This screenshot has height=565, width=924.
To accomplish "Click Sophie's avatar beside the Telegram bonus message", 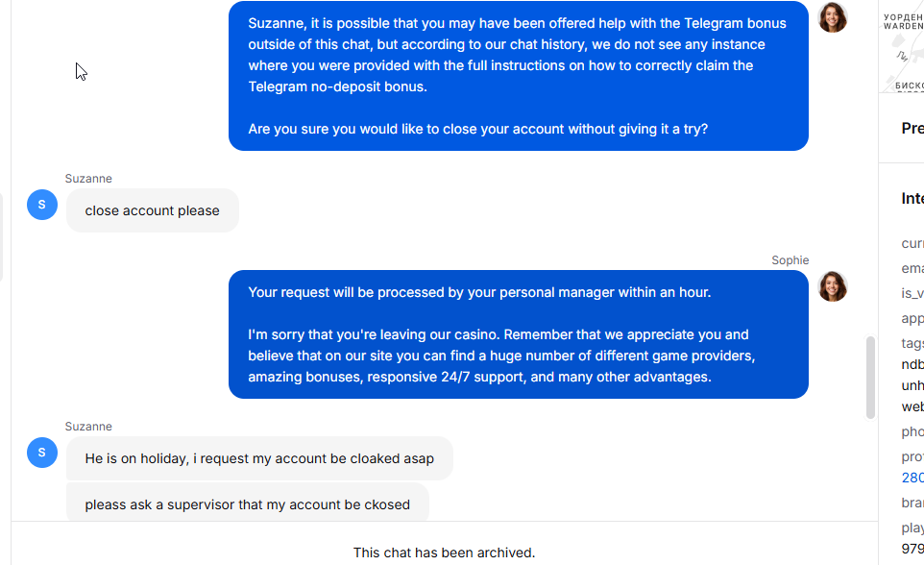I will pos(833,17).
